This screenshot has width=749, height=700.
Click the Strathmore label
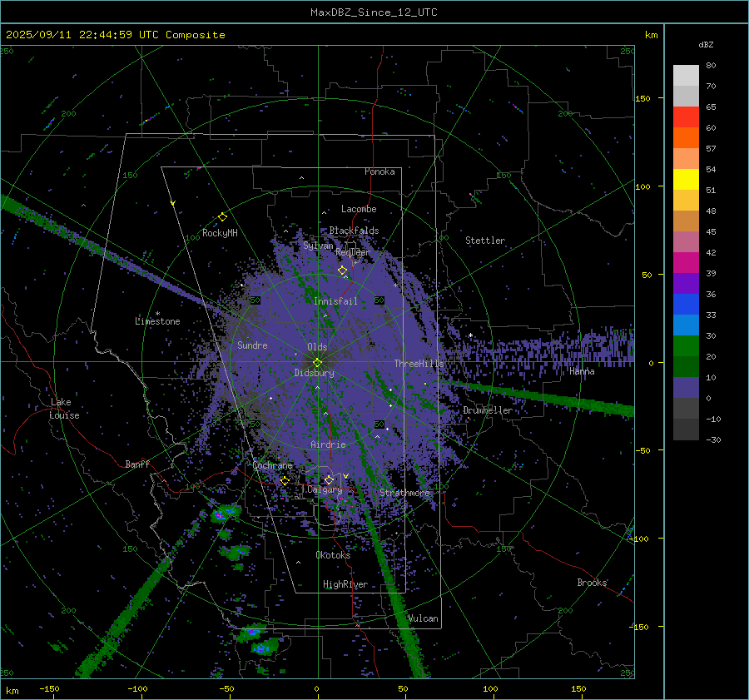(x=404, y=493)
